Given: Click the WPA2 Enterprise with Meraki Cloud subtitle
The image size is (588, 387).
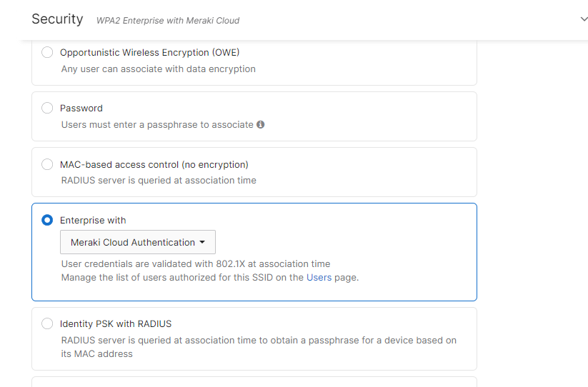Looking at the screenshot, I should coord(168,21).
